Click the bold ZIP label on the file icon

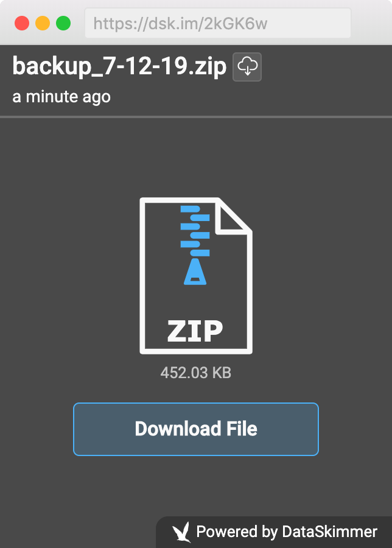point(195,331)
